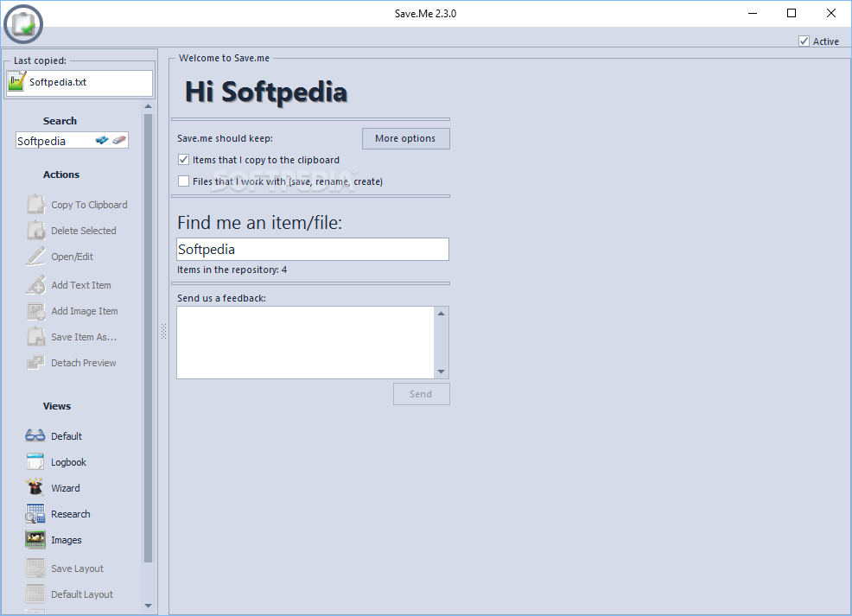This screenshot has width=852, height=616.
Task: Click the sidebar Search text field
Action: 54,141
